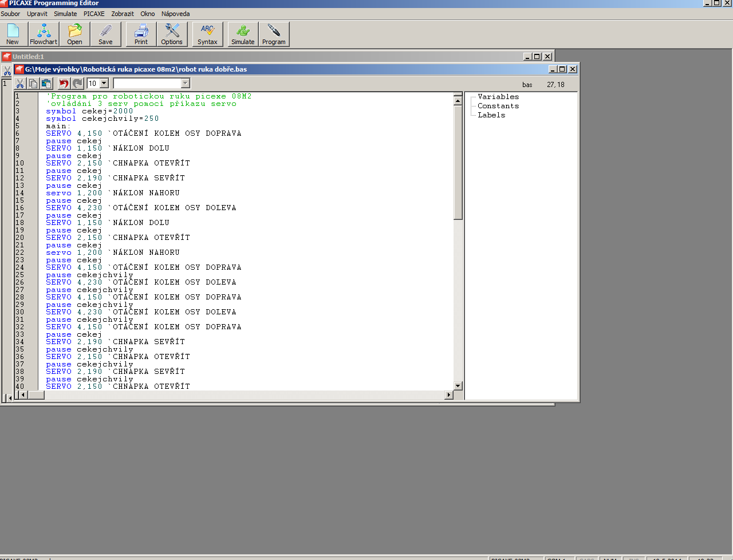The image size is (733, 560).
Task: Click the editor vertical scrollbar thumb
Action: pyautogui.click(x=458, y=163)
